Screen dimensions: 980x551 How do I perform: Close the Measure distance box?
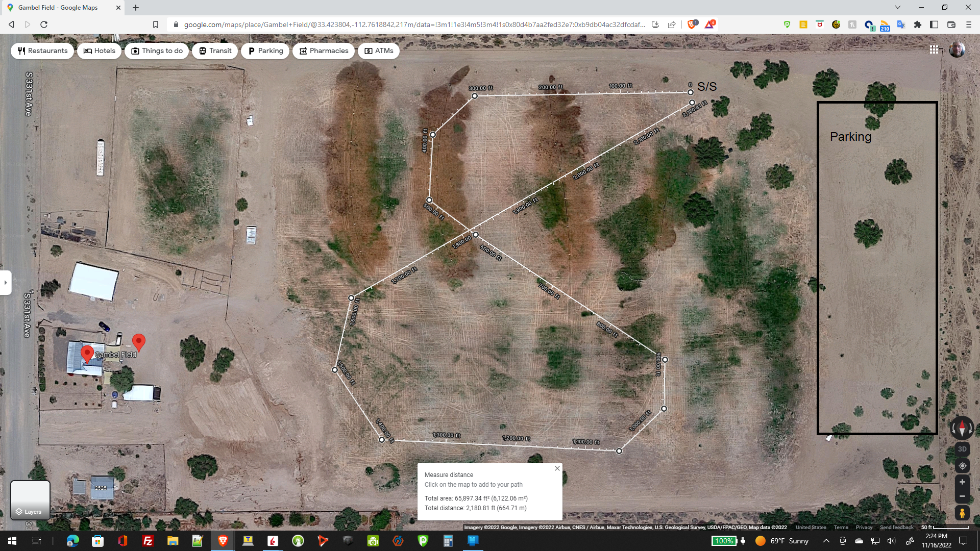click(x=557, y=468)
